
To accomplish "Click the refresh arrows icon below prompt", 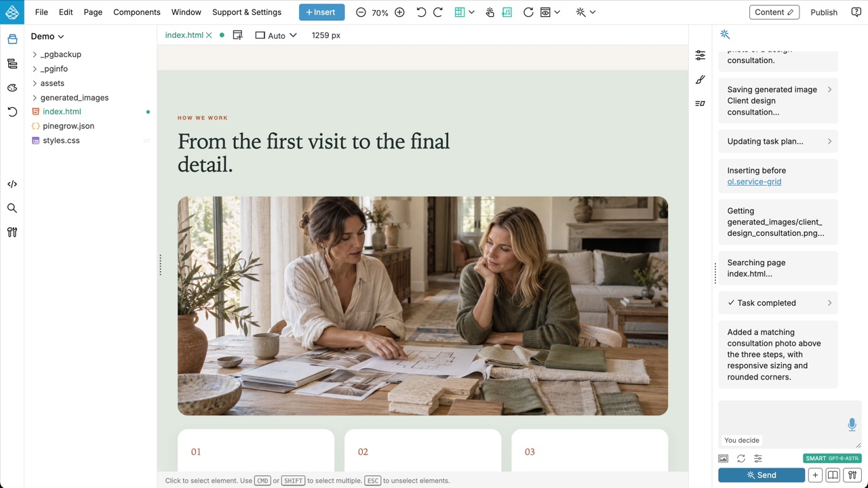I will coord(741,459).
